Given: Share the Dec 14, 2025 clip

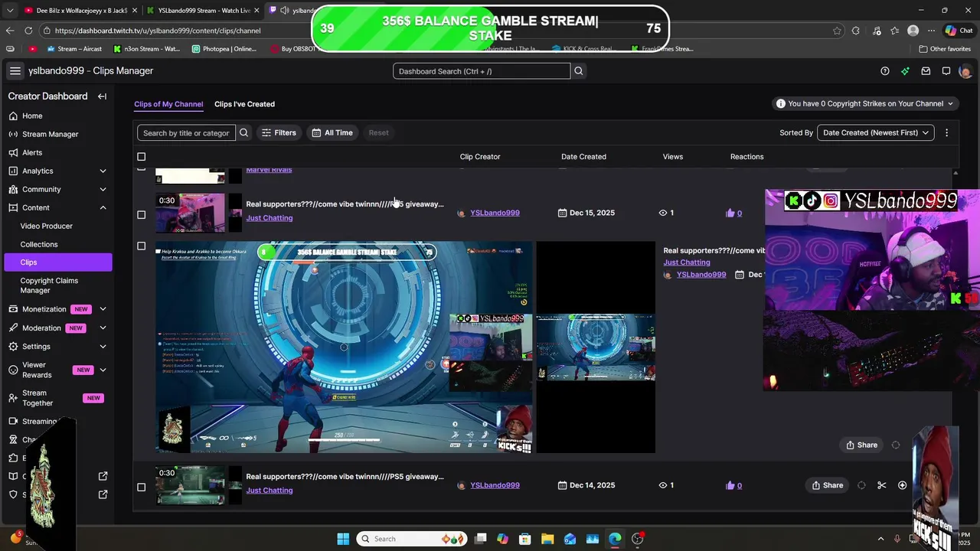Looking at the screenshot, I should click(x=827, y=485).
